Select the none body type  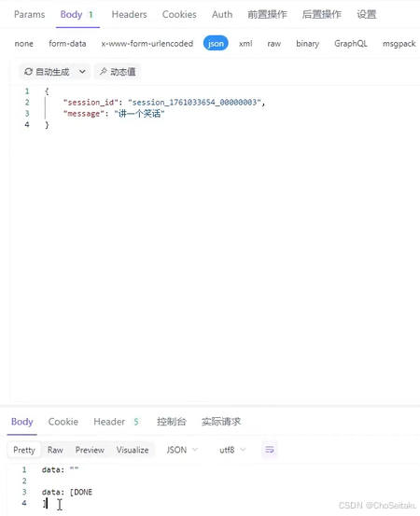click(23, 44)
